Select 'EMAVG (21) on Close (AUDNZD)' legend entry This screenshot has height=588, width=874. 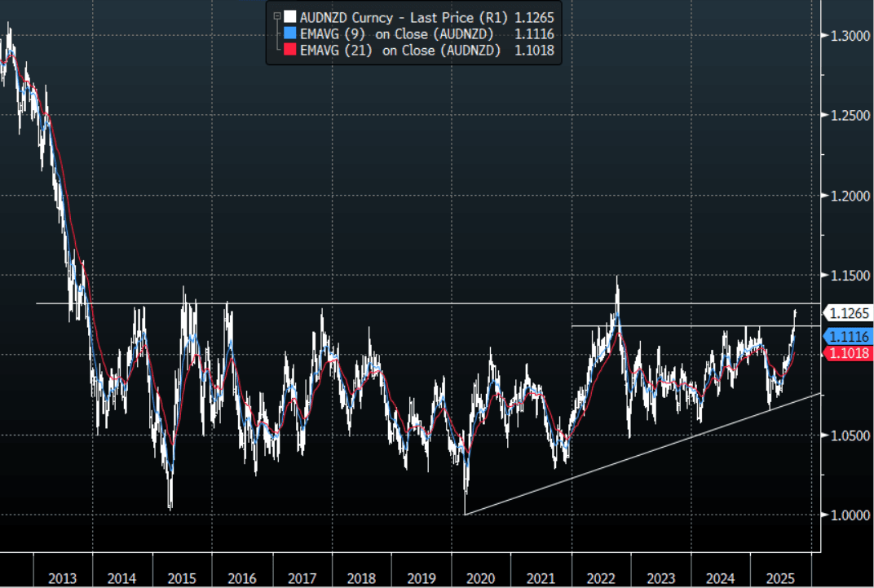coord(399,51)
